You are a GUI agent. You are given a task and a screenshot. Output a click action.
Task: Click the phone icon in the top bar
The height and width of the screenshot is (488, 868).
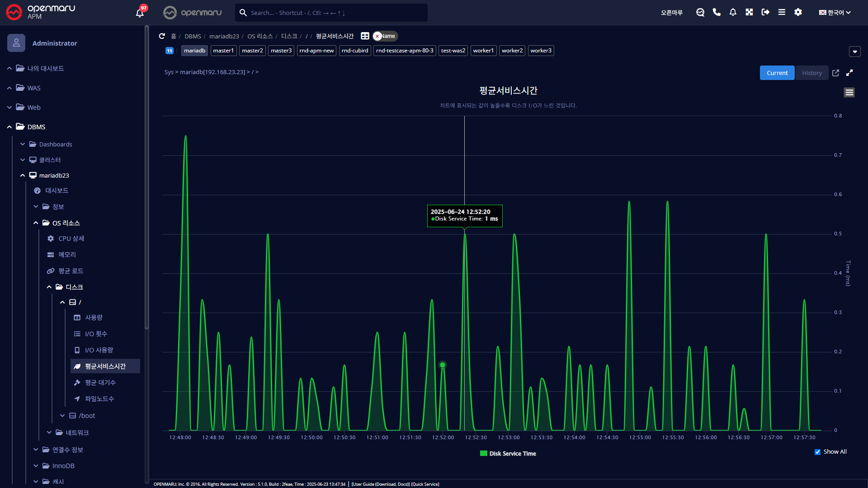pos(717,12)
